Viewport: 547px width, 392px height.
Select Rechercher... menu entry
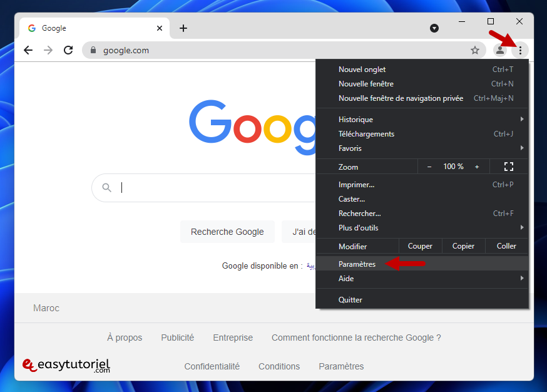[x=422, y=214]
